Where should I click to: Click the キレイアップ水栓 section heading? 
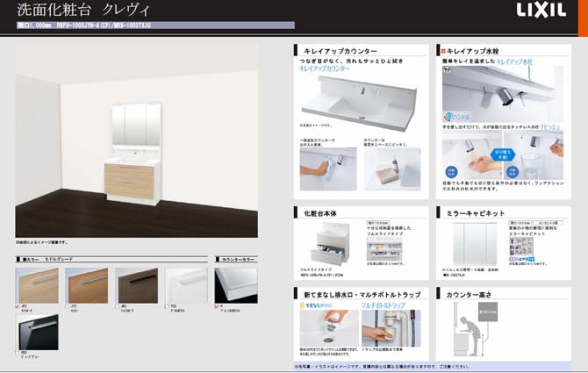pyautogui.click(x=472, y=51)
